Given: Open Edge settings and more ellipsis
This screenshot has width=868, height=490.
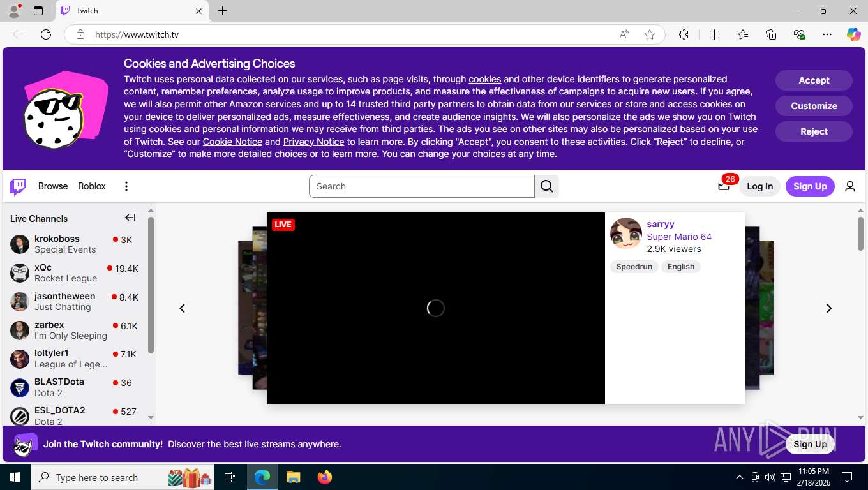Looking at the screenshot, I should tap(827, 34).
